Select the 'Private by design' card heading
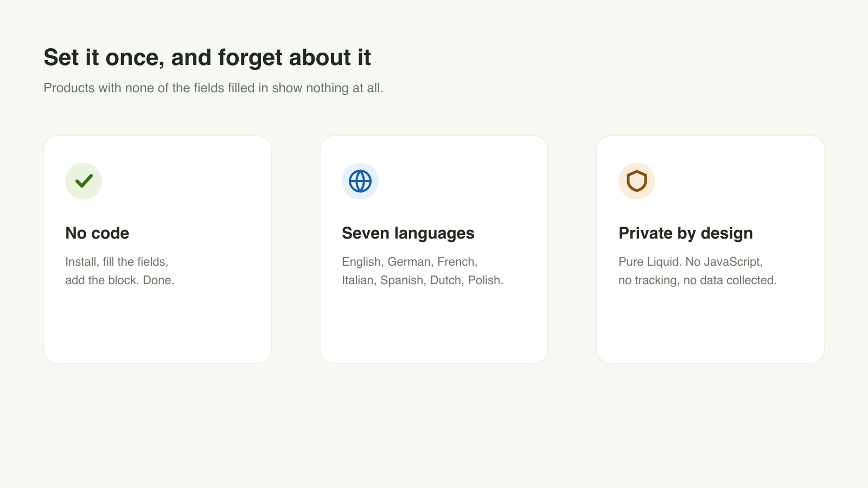Viewport: 868px width, 488px height. tap(686, 233)
